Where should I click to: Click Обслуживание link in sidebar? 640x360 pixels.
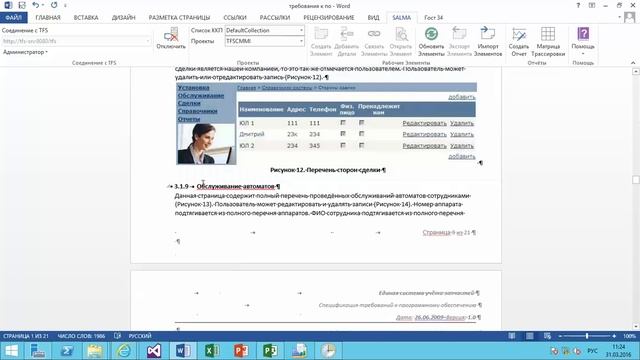click(x=201, y=96)
